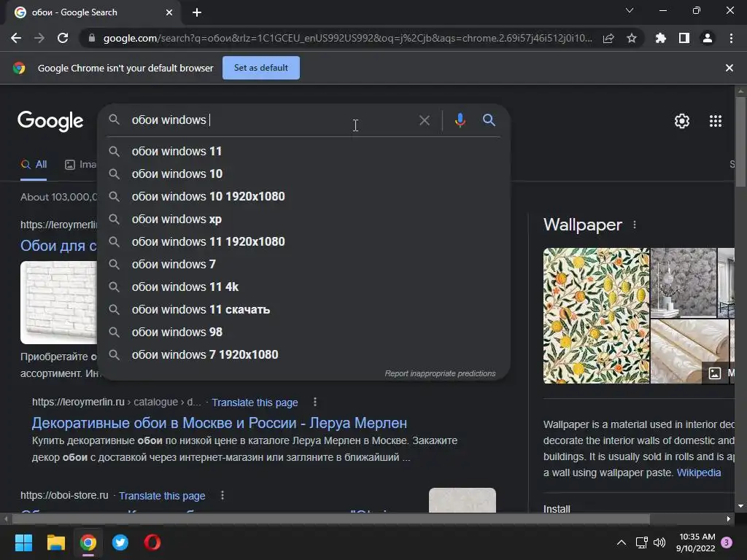Dismiss the default browser notification bar
This screenshot has width=747, height=560.
729,68
